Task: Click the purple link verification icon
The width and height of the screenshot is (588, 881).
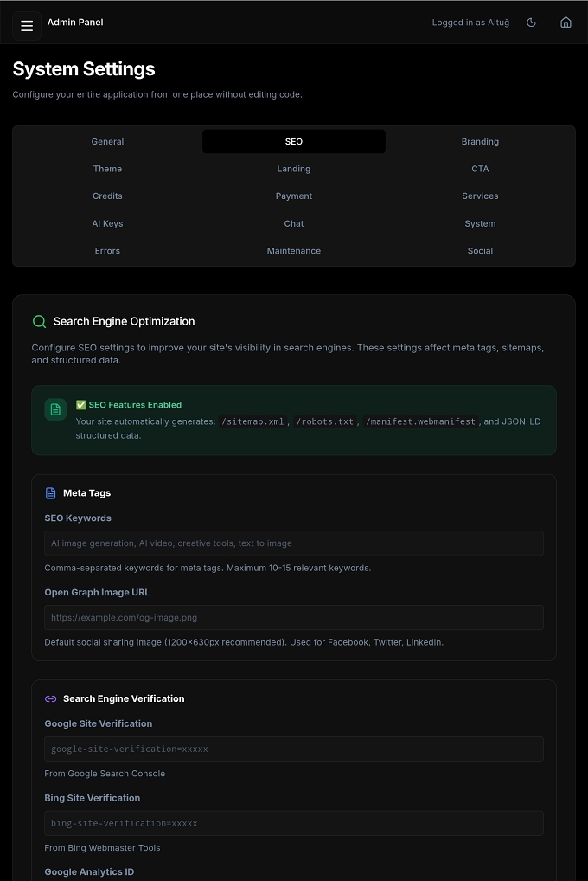Action: [50, 699]
